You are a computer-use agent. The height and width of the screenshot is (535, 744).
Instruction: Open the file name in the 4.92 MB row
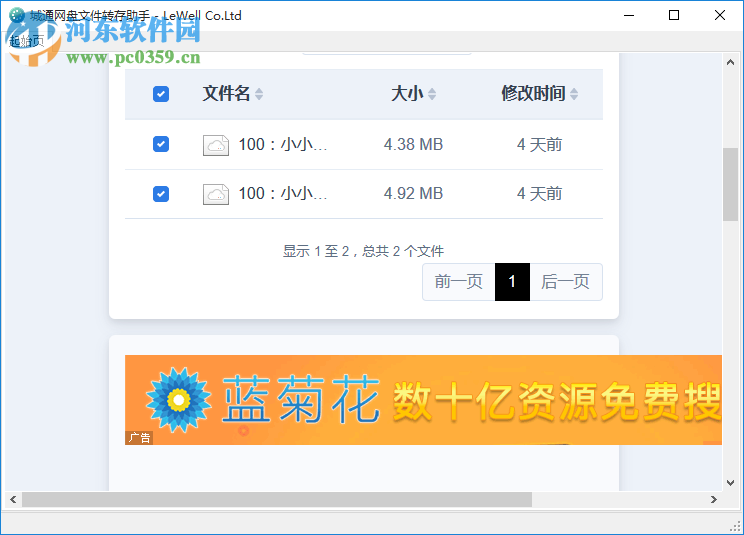(x=283, y=194)
